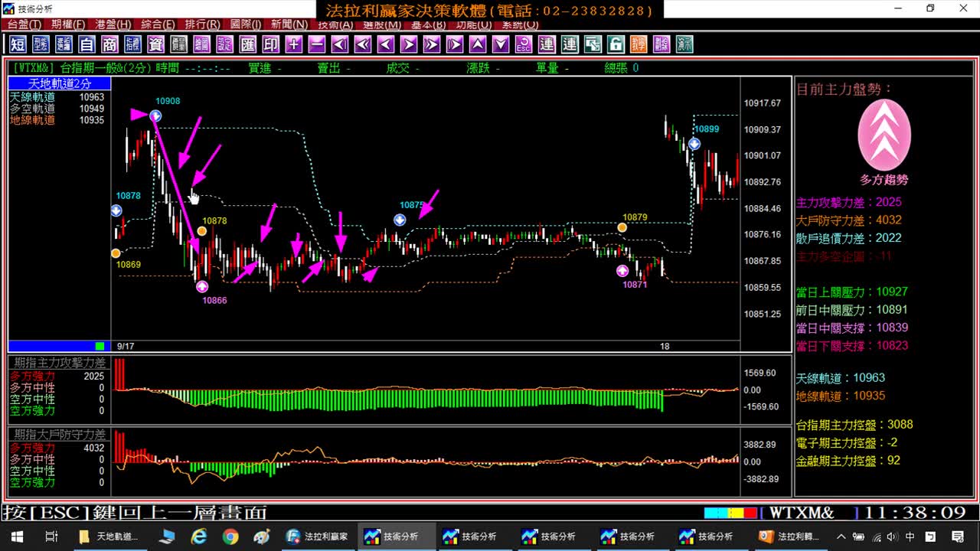Click the 自 toolbar icon

87,44
